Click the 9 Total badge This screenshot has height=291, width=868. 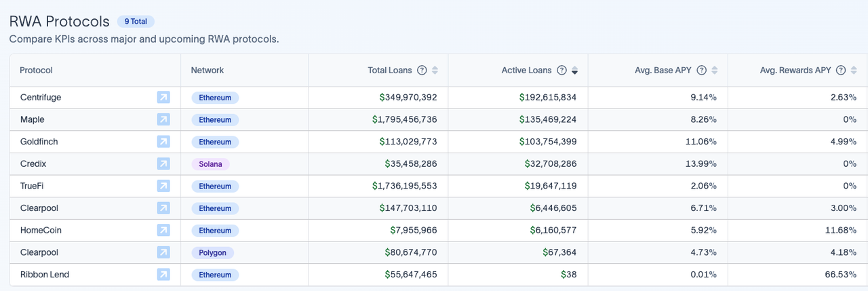[x=136, y=22]
